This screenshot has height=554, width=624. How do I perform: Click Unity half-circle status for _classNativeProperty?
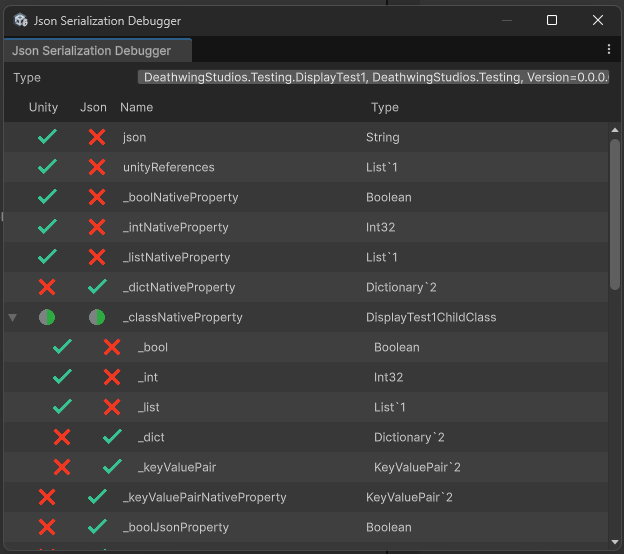pyautogui.click(x=47, y=317)
